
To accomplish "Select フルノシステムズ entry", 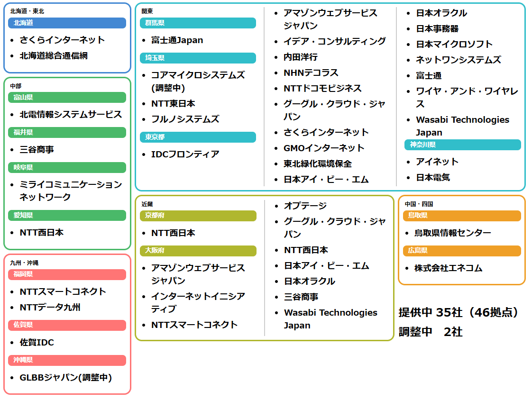I will [x=185, y=119].
